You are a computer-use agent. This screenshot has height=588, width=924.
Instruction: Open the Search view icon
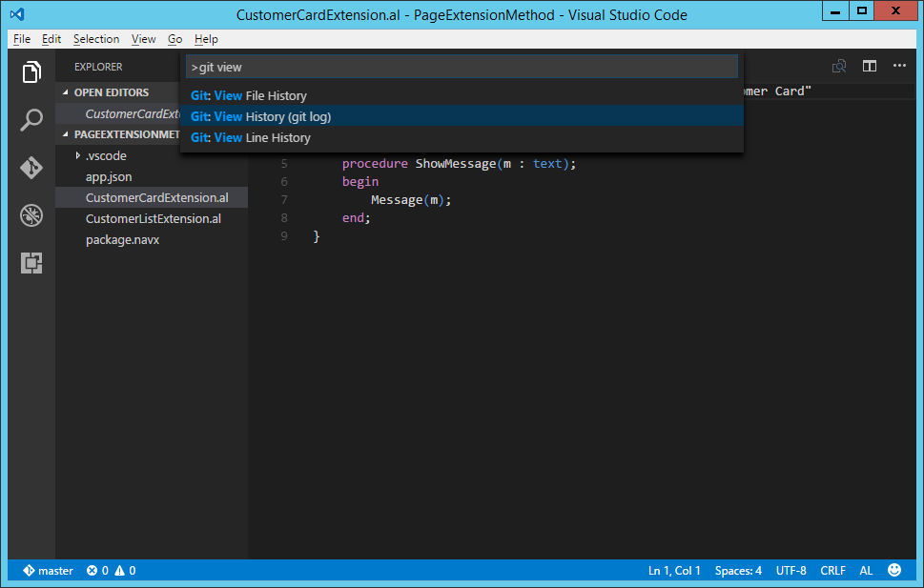pos(31,120)
